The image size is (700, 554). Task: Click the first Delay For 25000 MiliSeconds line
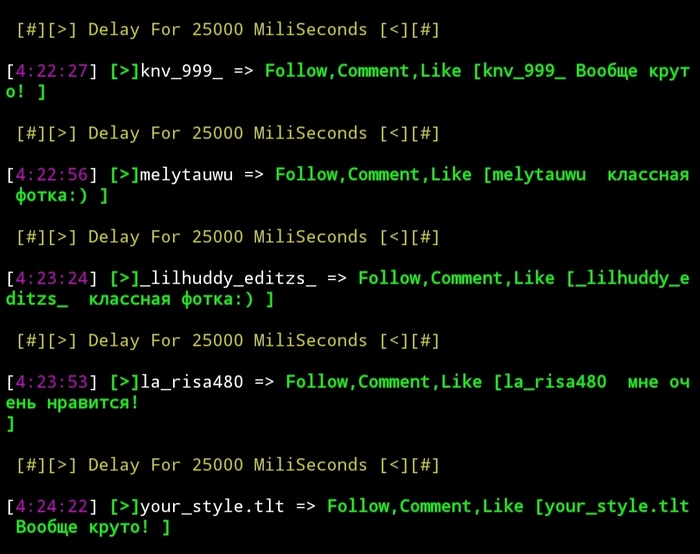[x=228, y=30]
